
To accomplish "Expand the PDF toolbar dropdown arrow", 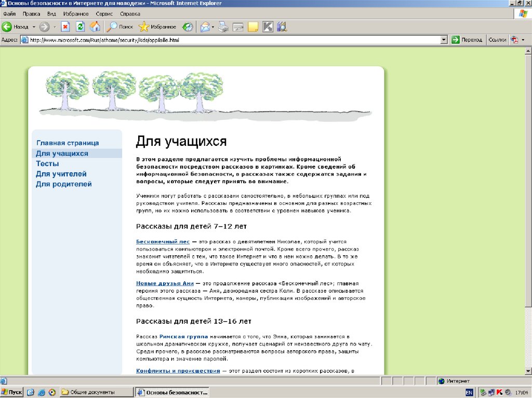I will click(x=523, y=40).
